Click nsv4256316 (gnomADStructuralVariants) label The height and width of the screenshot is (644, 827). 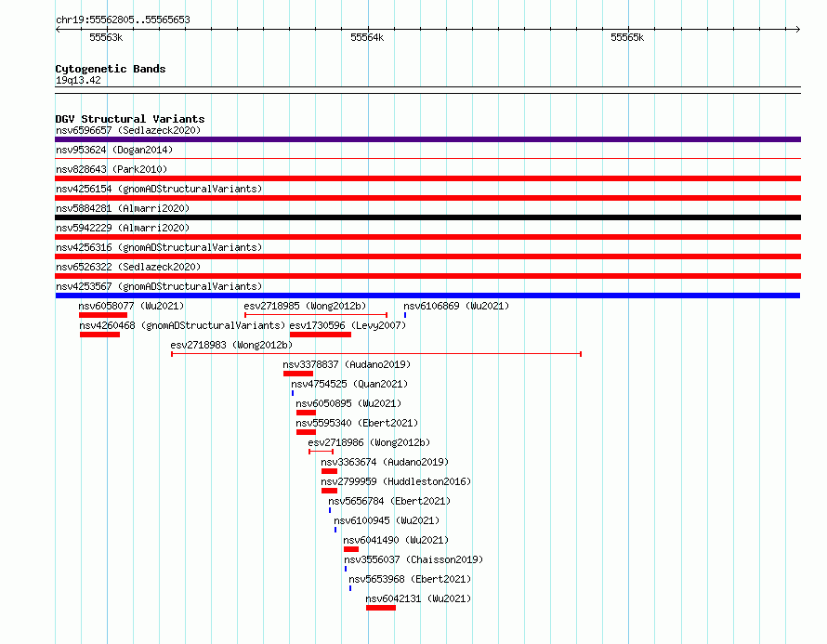(x=159, y=247)
